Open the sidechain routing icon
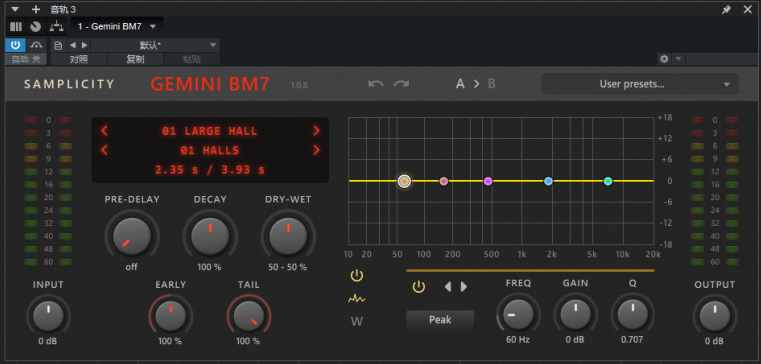The height and width of the screenshot is (364, 761). pos(57,27)
